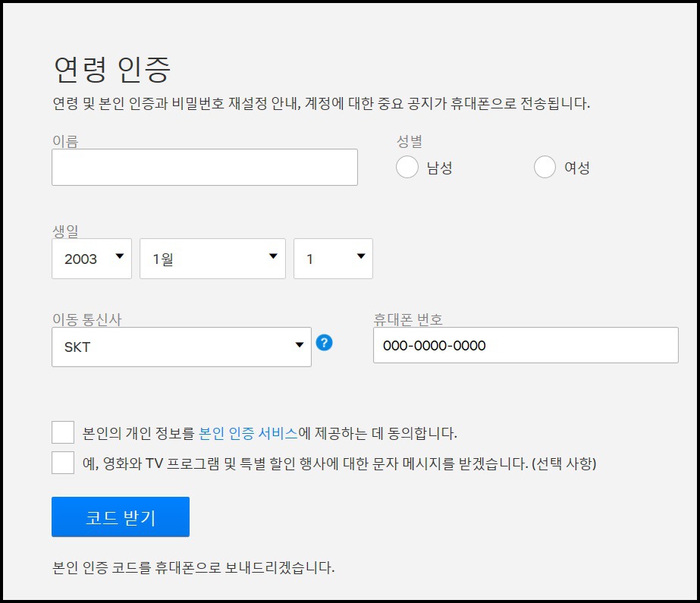Click the 성별 label

click(410, 142)
